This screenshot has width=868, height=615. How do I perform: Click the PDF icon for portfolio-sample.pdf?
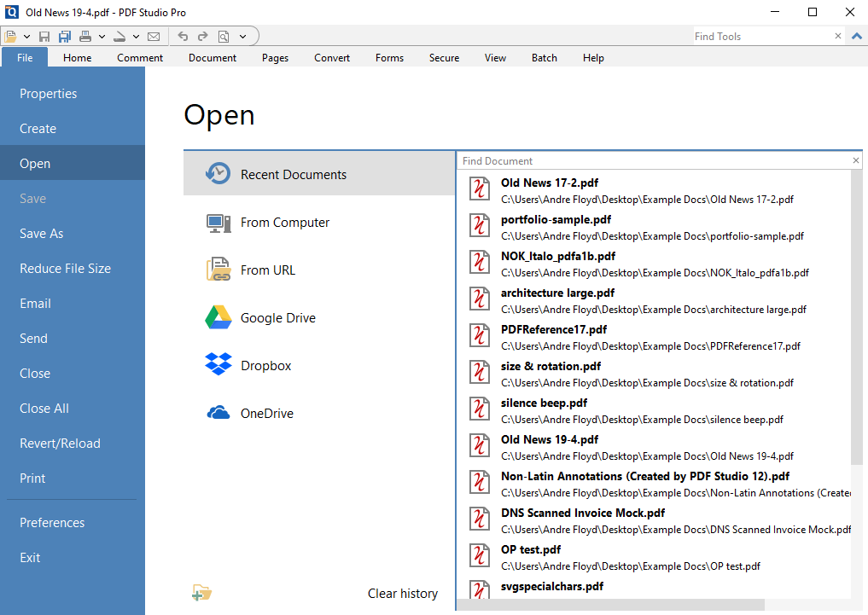click(x=480, y=225)
